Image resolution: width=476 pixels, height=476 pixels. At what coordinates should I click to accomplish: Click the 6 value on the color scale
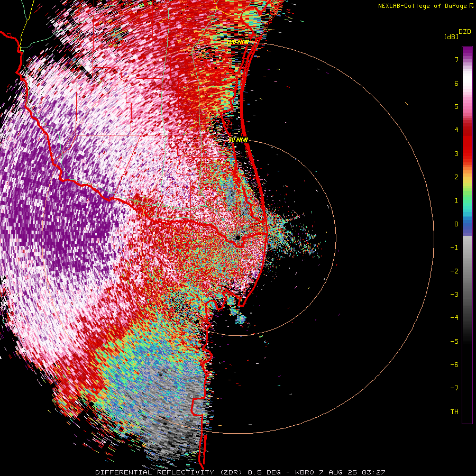click(x=456, y=84)
